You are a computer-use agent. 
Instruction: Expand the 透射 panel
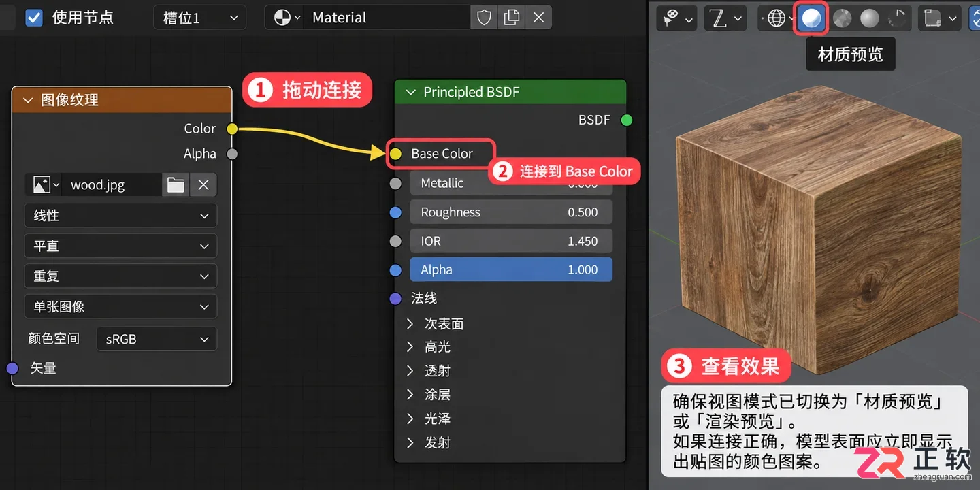(x=410, y=371)
